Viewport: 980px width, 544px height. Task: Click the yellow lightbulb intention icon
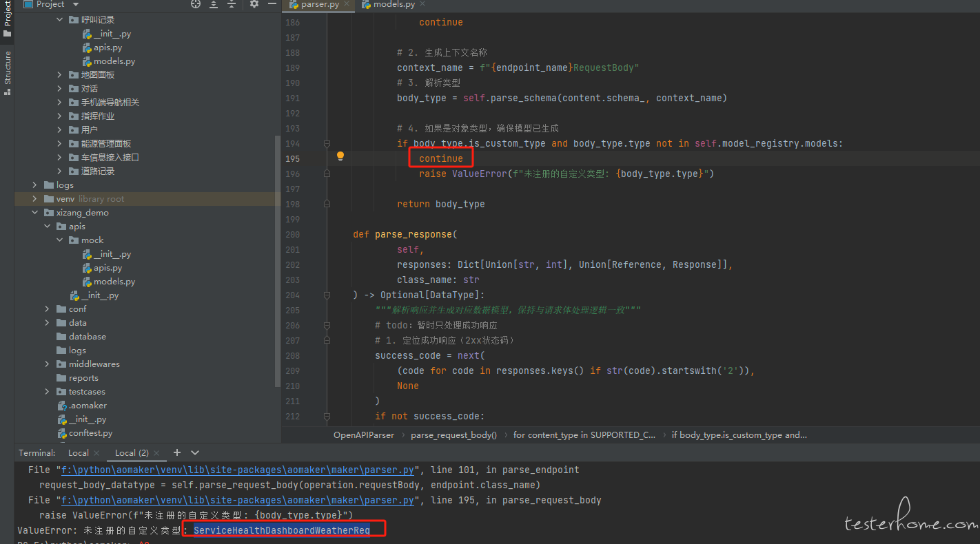[340, 156]
